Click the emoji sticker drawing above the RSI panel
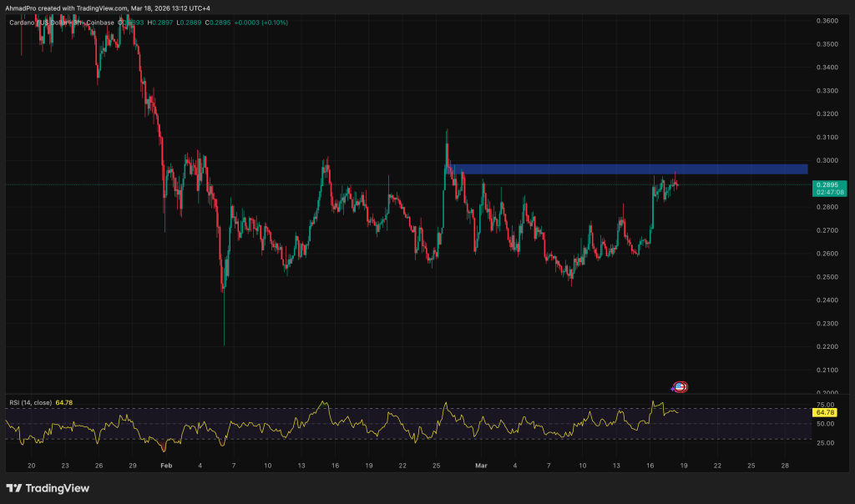Image resolution: width=855 pixels, height=504 pixels. (678, 387)
